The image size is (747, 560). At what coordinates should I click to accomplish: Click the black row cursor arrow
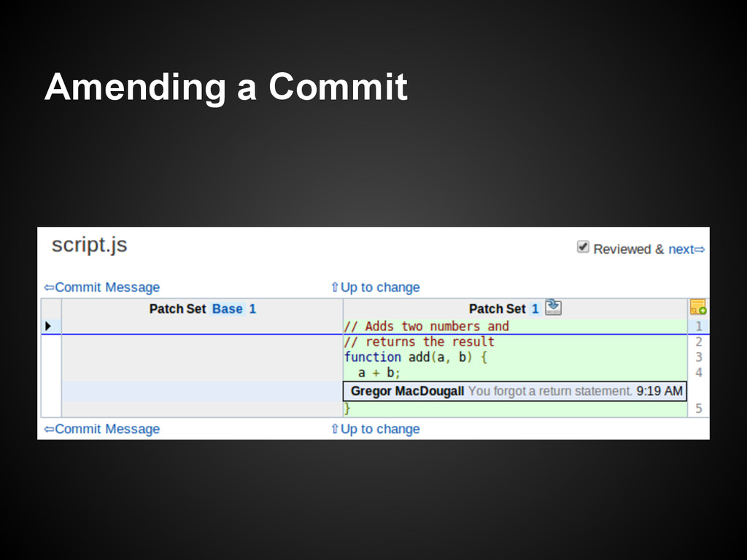tap(48, 326)
